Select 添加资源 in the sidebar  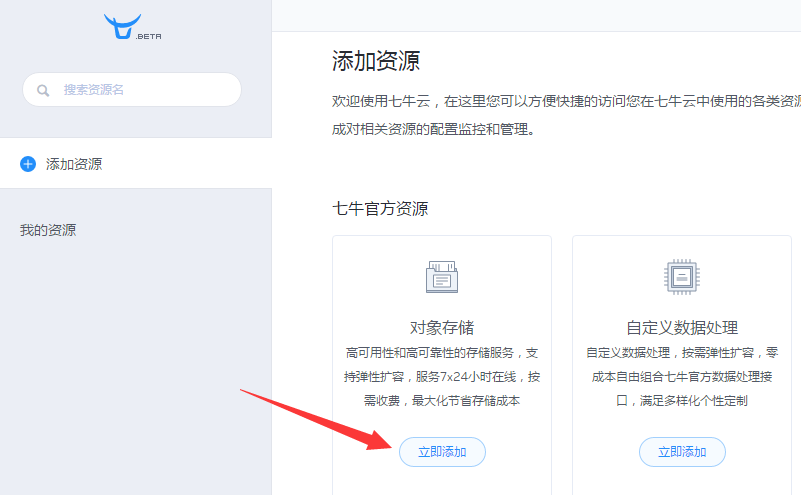point(136,163)
